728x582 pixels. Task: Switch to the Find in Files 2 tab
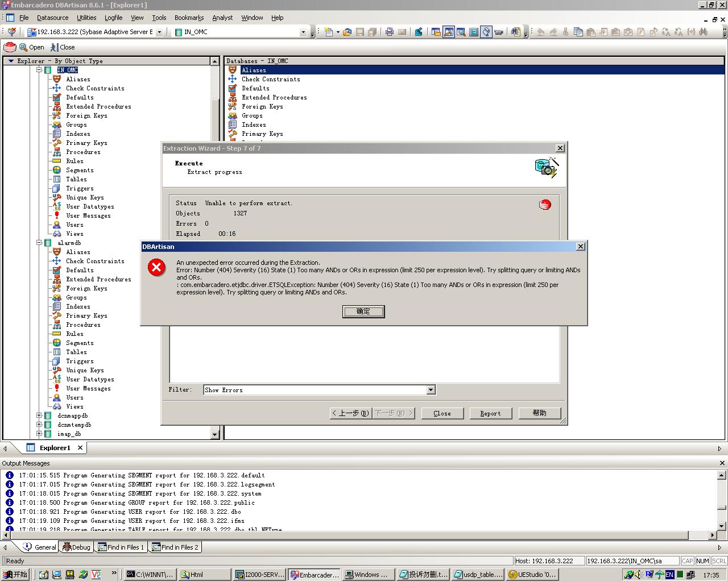tap(175, 547)
